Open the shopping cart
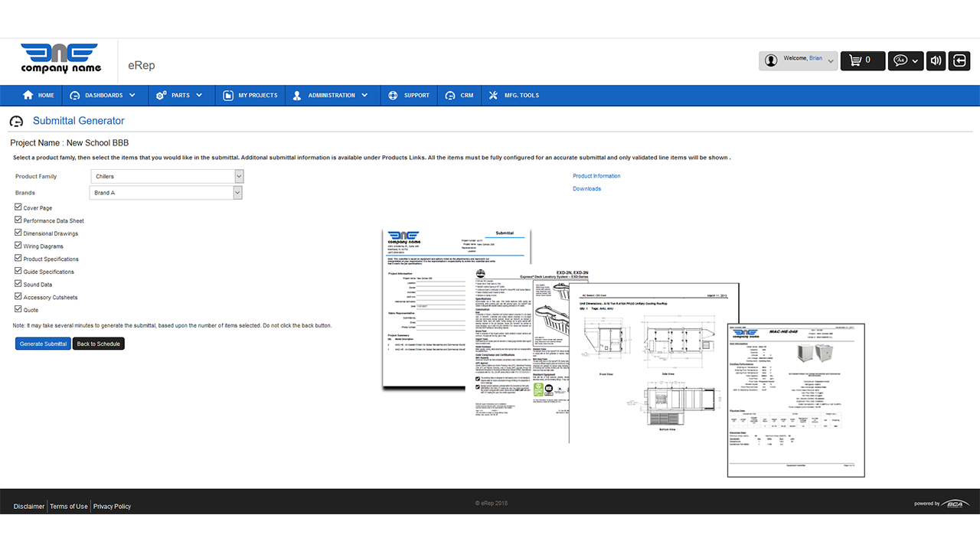980x551 pixels. (863, 60)
